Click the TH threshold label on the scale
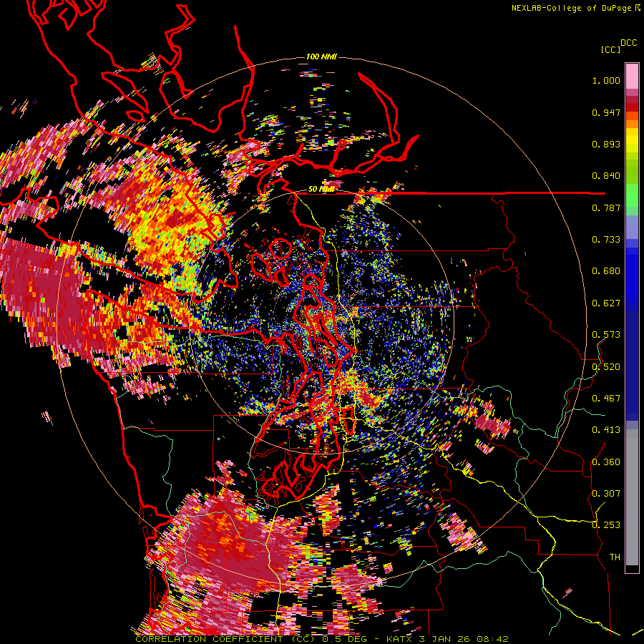 [615, 557]
